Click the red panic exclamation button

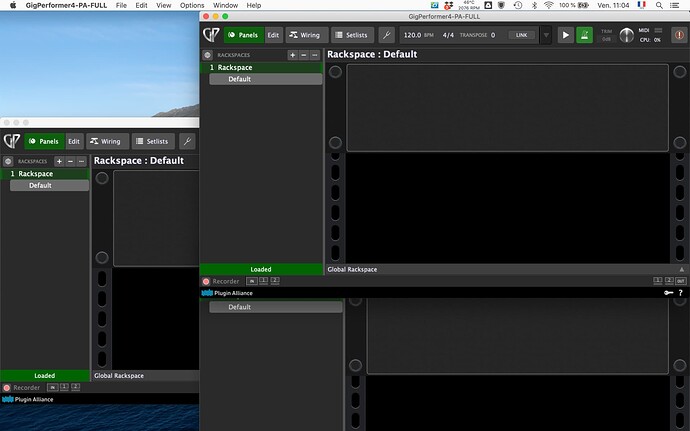[x=679, y=35]
